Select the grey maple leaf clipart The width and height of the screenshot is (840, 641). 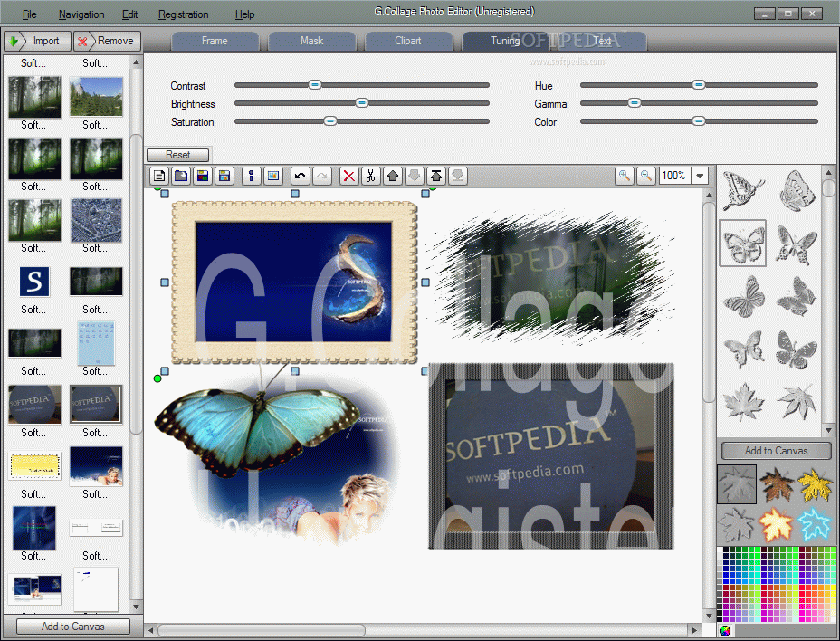[x=742, y=402]
